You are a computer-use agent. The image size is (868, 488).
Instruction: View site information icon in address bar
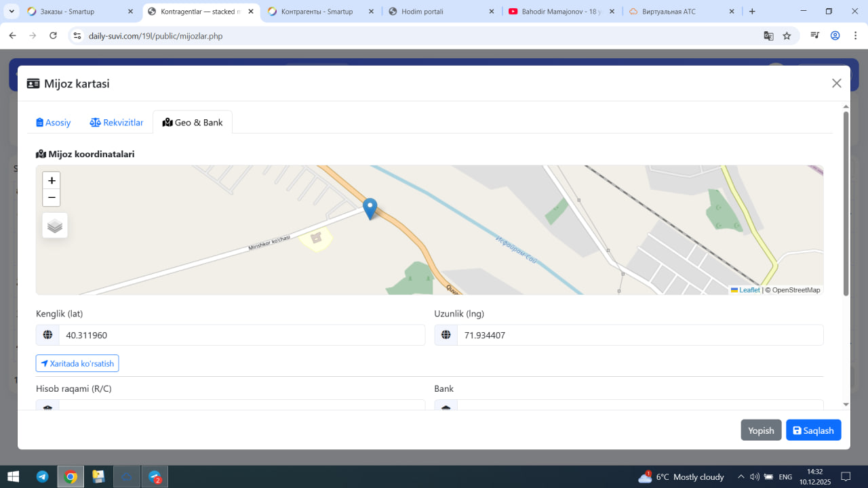pyautogui.click(x=77, y=36)
